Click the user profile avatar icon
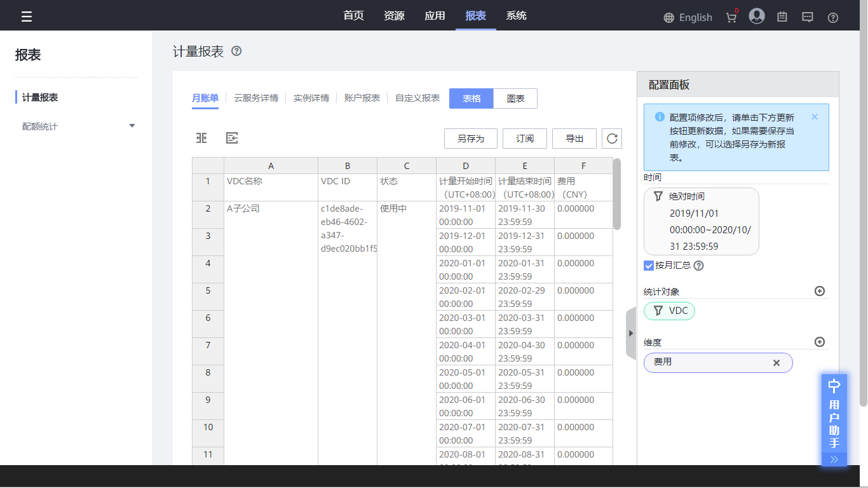868x488 pixels. [x=756, y=17]
